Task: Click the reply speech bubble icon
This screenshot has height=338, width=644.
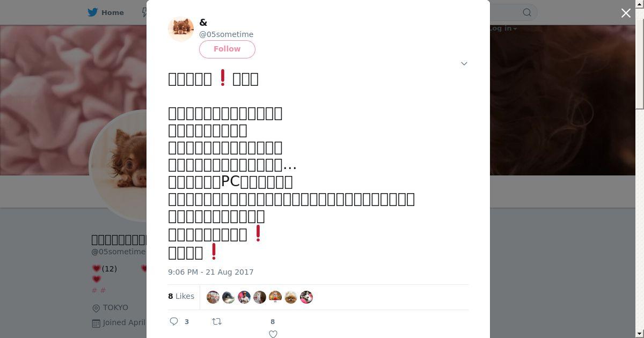Action: click(x=174, y=321)
